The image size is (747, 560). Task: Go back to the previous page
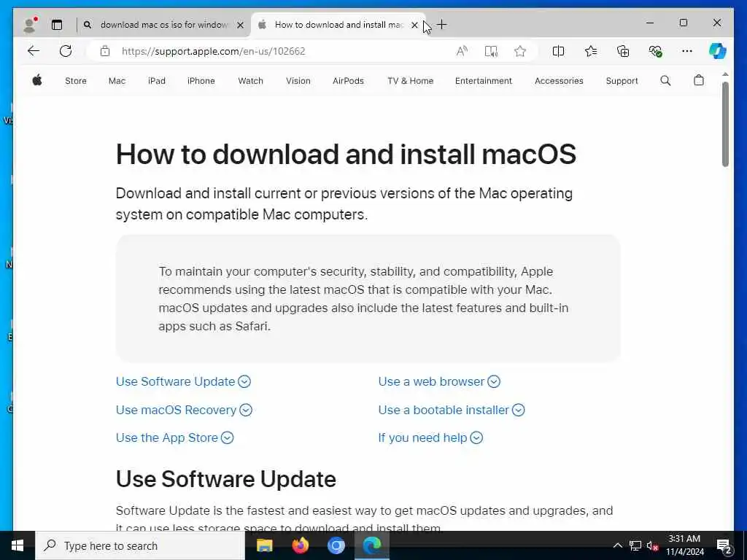coord(34,51)
